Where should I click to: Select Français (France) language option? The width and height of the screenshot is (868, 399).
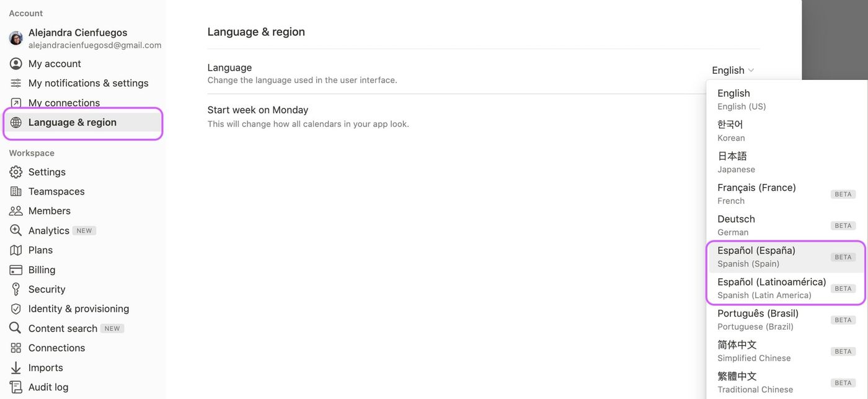tap(786, 194)
